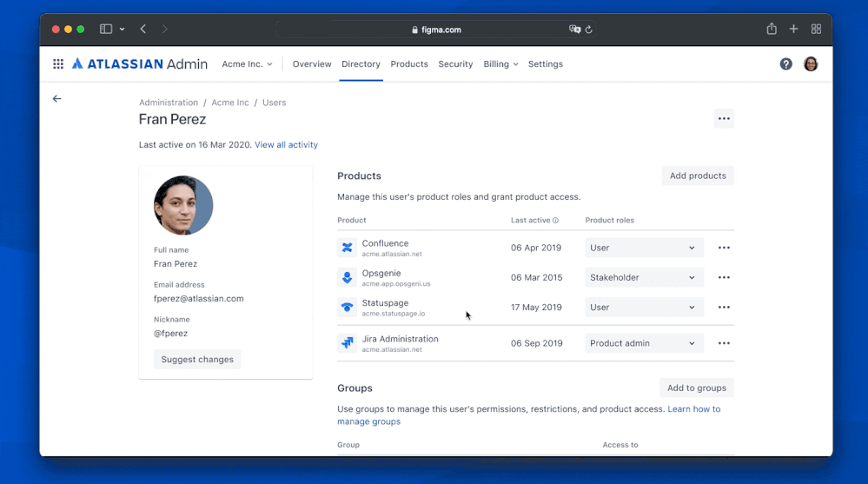
Task: Open a new browser tab
Action: click(793, 29)
